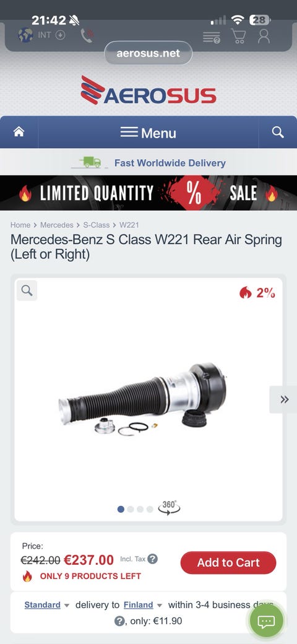Open the user account icon
The image size is (297, 644).
point(264,36)
